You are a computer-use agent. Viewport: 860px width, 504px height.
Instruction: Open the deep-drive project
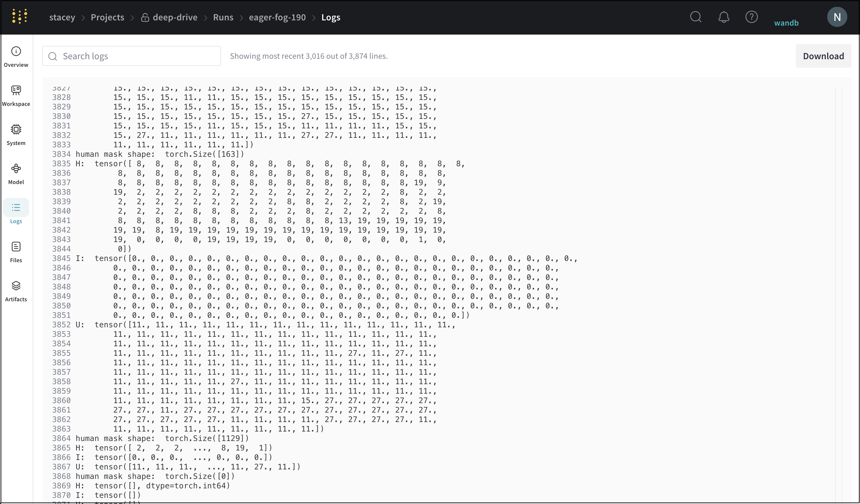(175, 17)
